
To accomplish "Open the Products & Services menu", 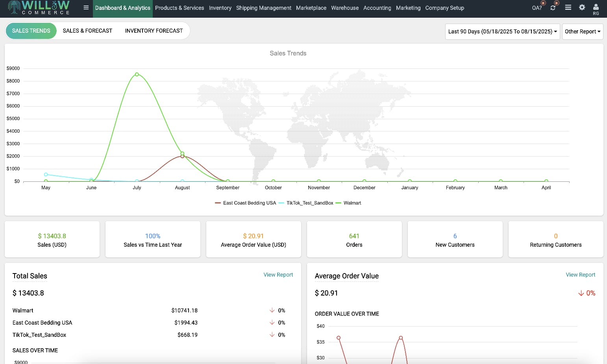I will point(180,8).
